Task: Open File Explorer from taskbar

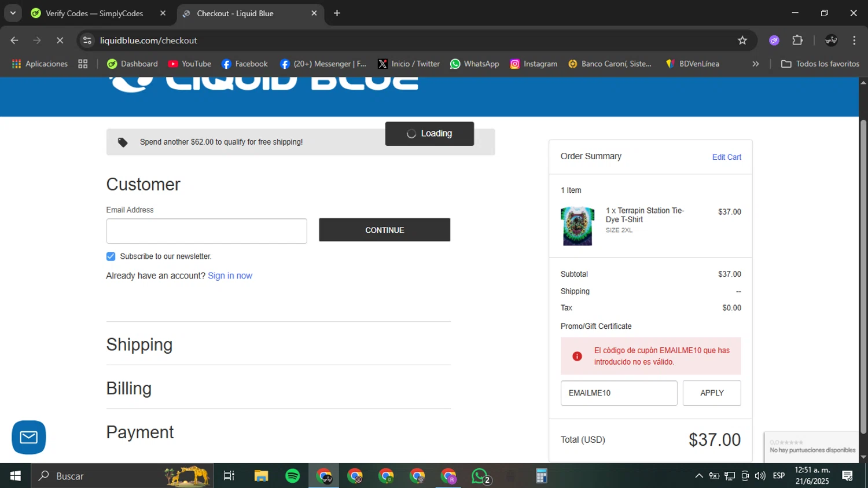Action: click(x=261, y=476)
